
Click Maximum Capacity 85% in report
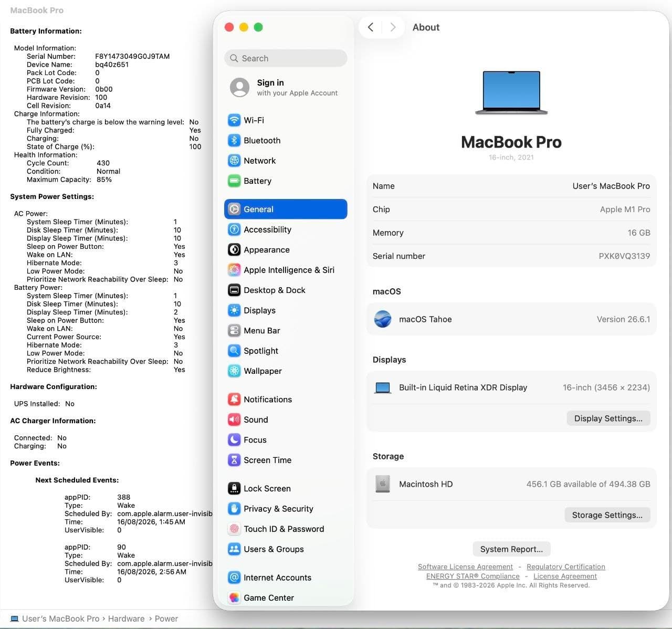point(104,180)
